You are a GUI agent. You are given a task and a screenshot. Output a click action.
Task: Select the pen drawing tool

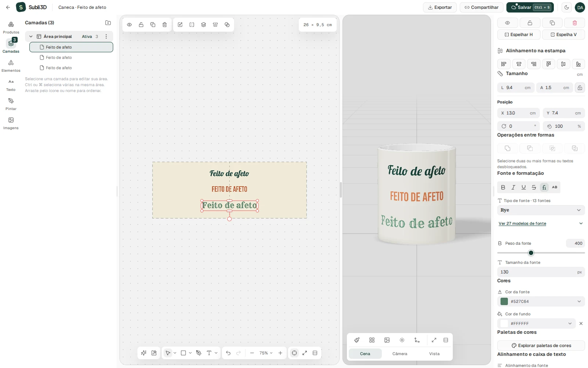(x=199, y=353)
